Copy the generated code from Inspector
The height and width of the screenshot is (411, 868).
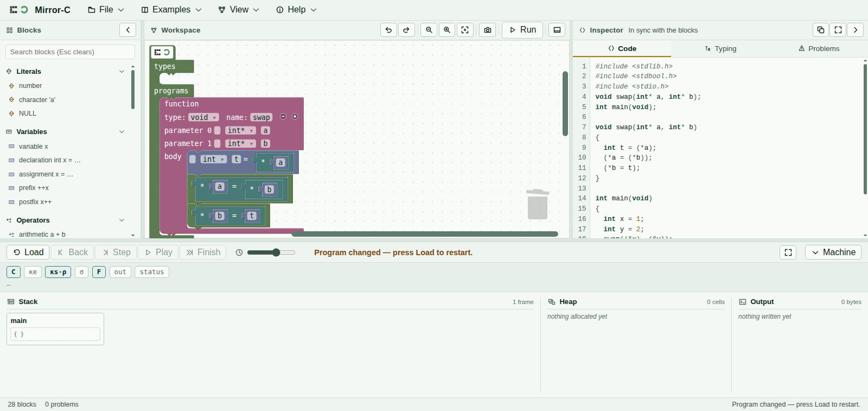point(821,30)
